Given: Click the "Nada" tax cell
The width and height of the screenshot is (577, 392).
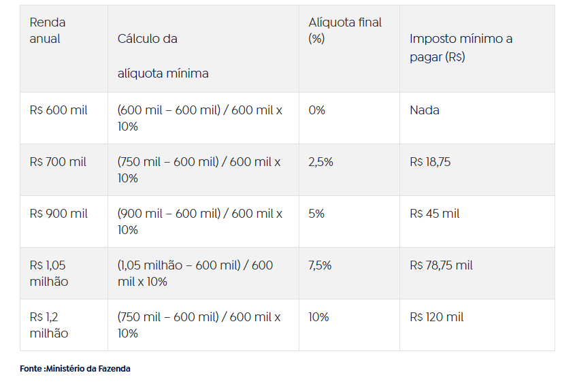Looking at the screenshot, I should (x=425, y=110).
